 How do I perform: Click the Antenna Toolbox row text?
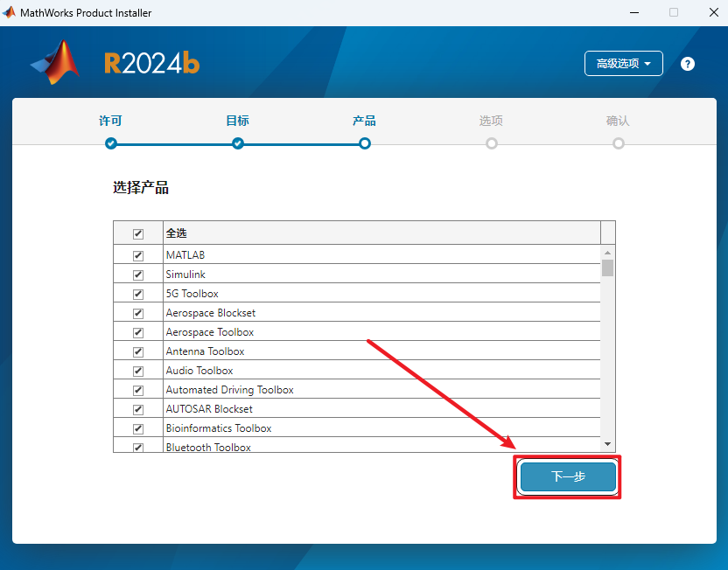pos(206,351)
